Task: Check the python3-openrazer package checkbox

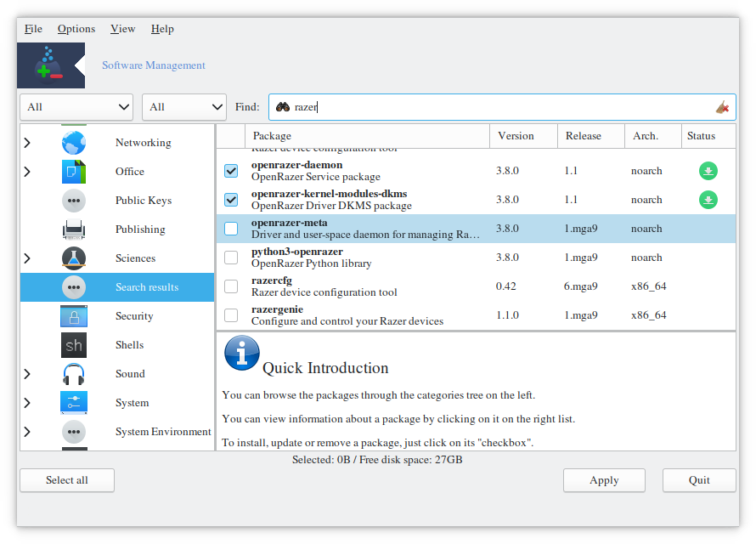Action: [x=231, y=258]
